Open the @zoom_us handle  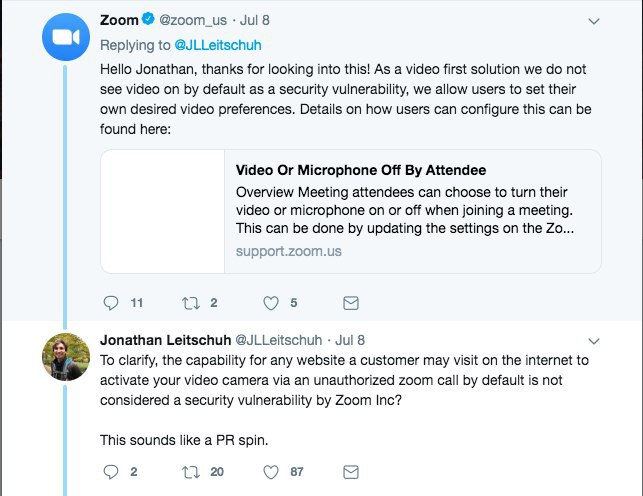pos(193,20)
